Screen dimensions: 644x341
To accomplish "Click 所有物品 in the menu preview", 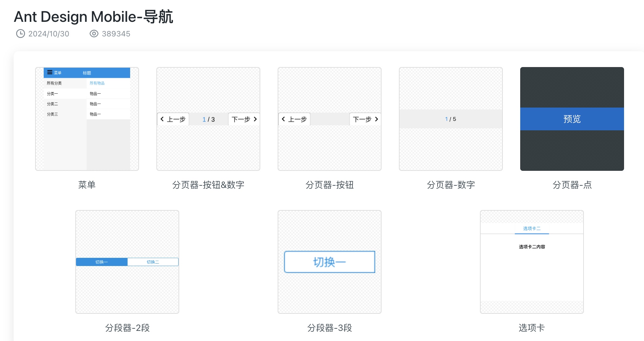I will point(97,83).
